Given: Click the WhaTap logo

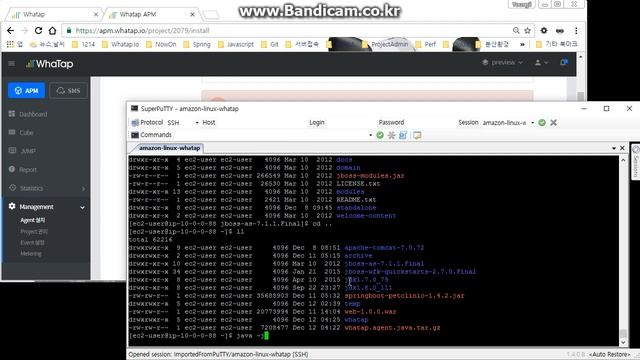Looking at the screenshot, I should point(49,64).
